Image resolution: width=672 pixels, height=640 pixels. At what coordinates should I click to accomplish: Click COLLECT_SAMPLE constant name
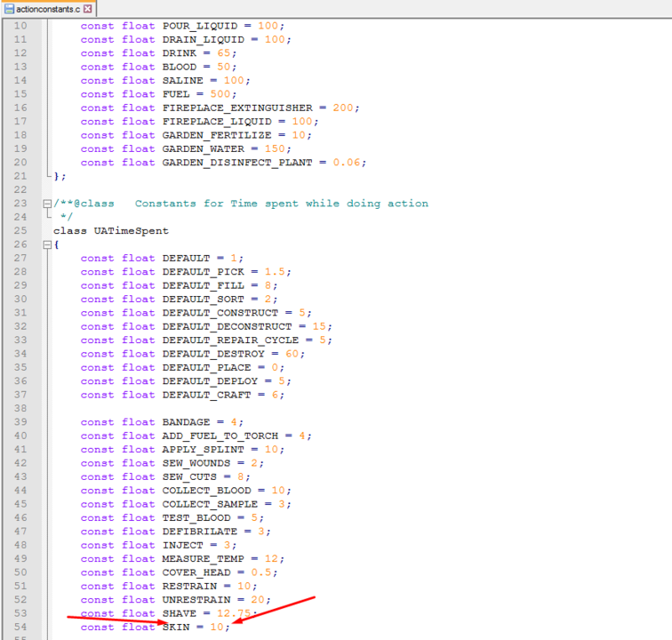(x=210, y=505)
